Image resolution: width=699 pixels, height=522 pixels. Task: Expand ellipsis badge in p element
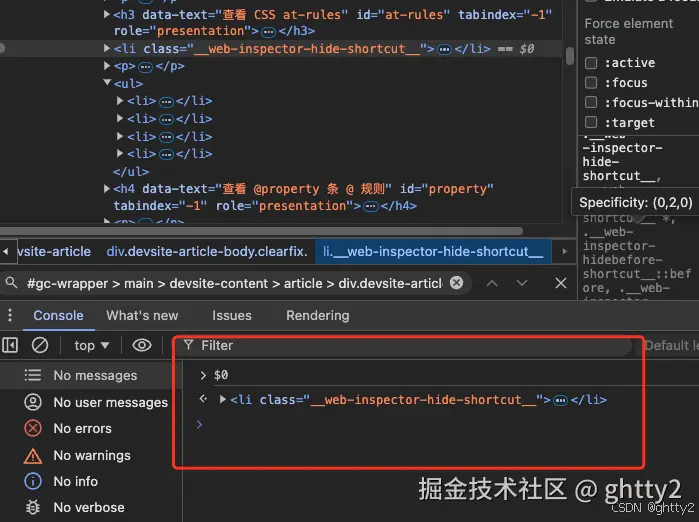click(145, 67)
